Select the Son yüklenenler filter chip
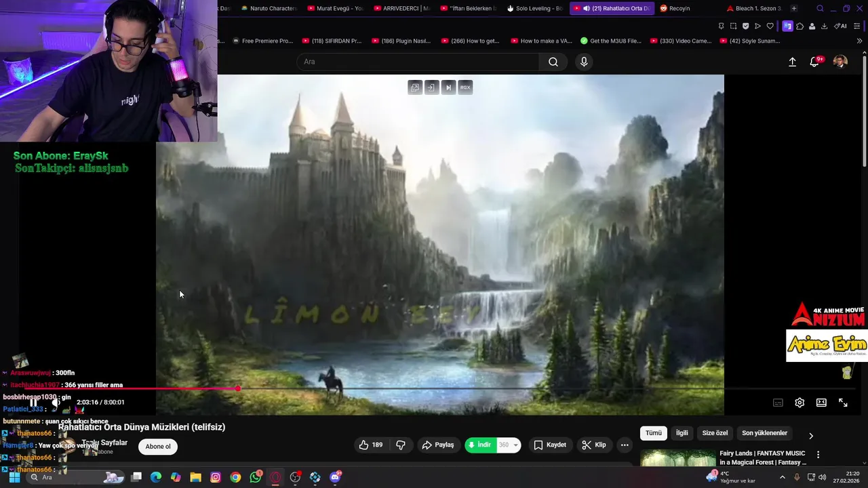 [x=764, y=433]
